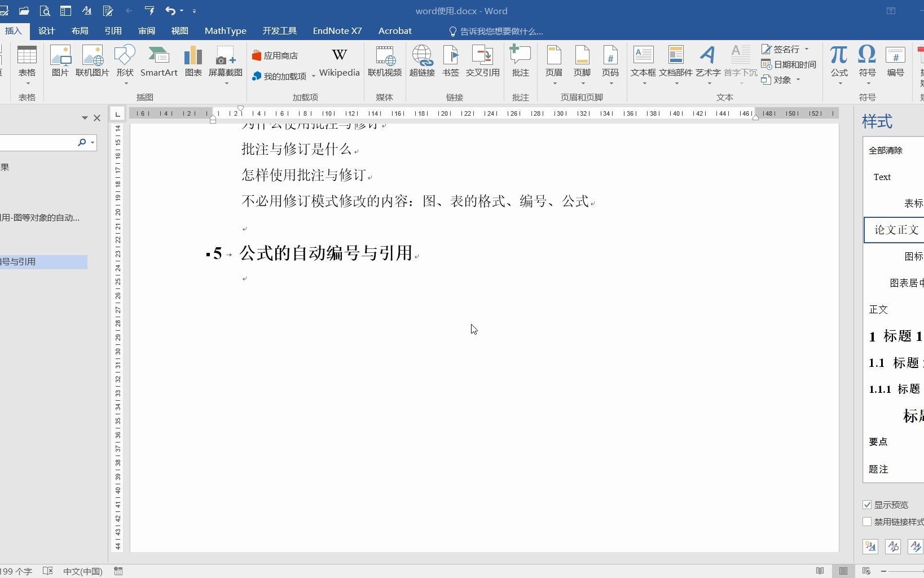Screen dimensions: 924x578
Task: Insert WordArt text
Action: pos(708,62)
